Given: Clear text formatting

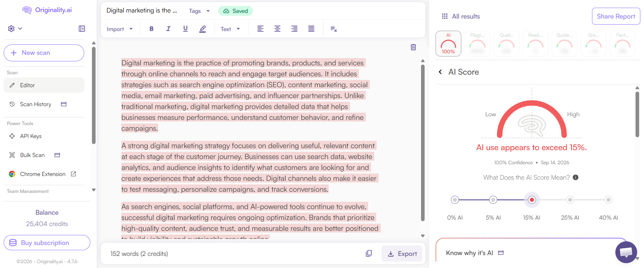Looking at the screenshot, I should tap(333, 29).
